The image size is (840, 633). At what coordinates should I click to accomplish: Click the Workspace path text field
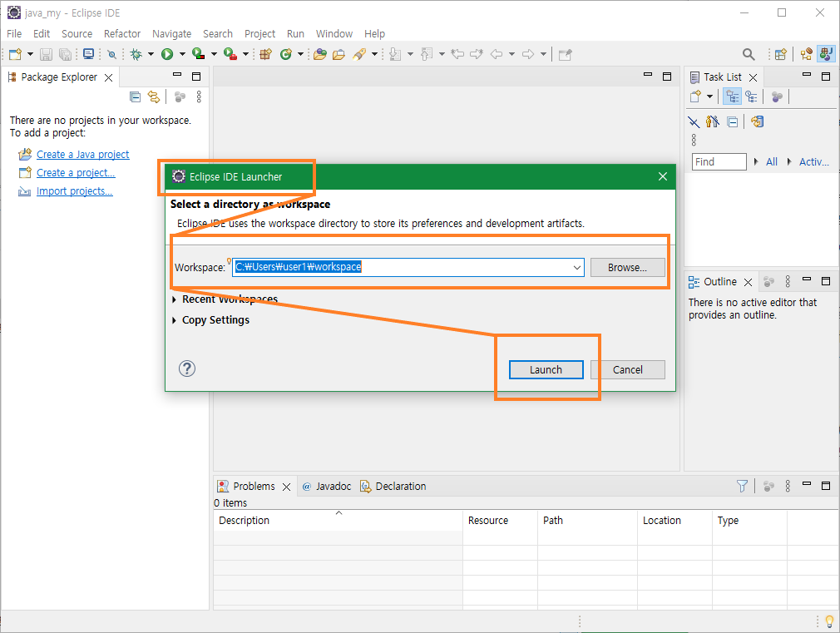click(x=402, y=267)
